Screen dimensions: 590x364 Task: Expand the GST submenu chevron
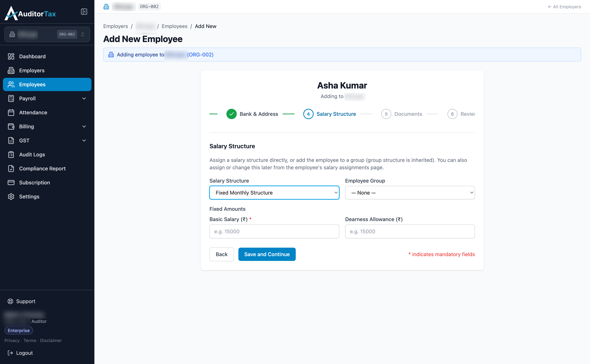pyautogui.click(x=84, y=140)
